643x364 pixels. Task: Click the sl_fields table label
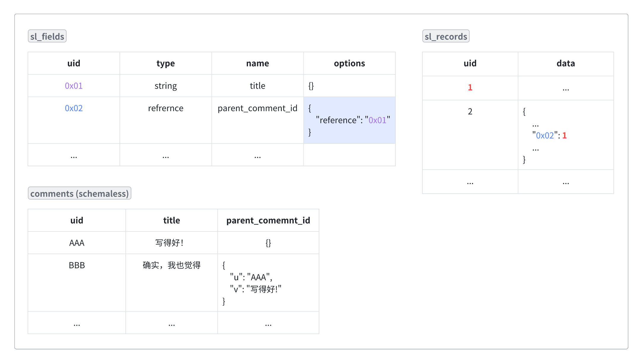click(47, 36)
